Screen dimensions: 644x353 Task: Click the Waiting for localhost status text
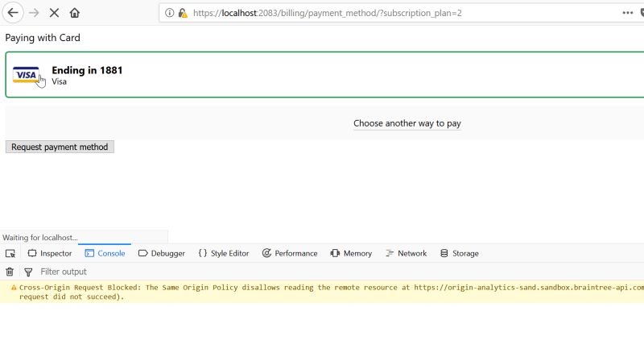tap(39, 238)
